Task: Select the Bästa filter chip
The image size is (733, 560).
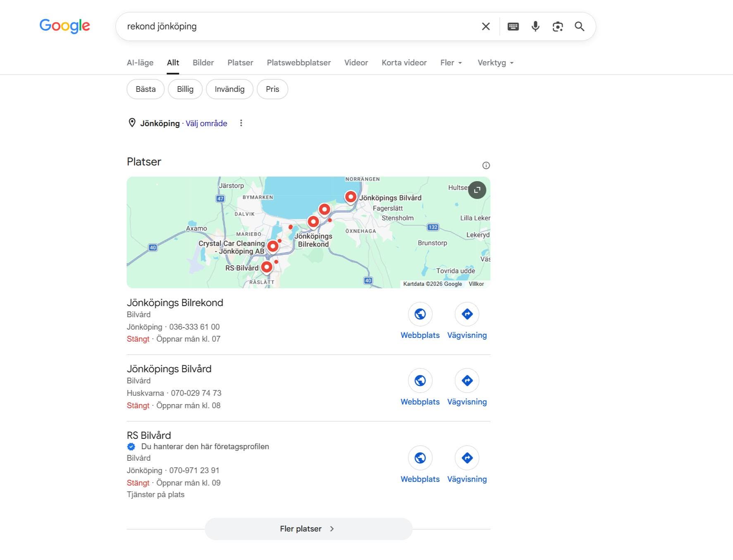Action: tap(146, 89)
